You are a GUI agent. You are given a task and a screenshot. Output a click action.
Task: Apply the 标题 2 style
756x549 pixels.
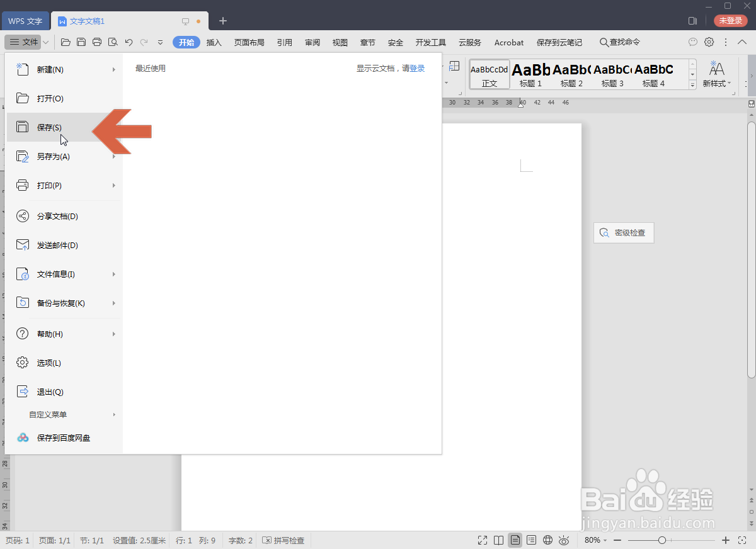572,74
